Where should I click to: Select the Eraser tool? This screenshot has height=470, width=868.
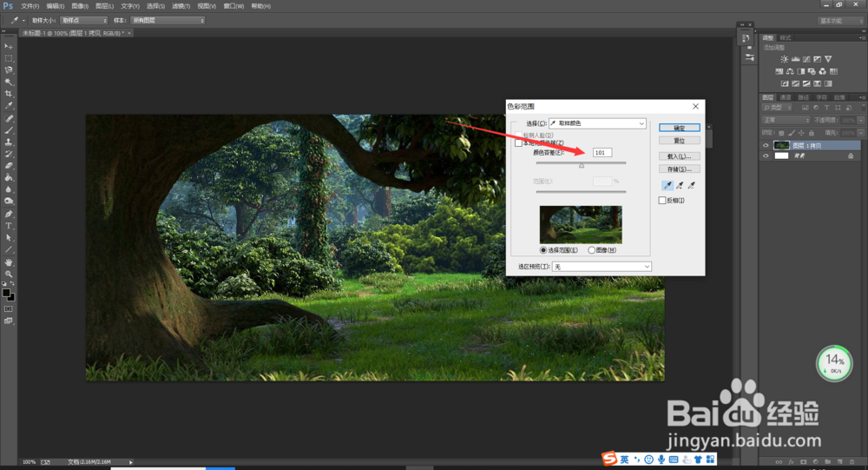point(9,166)
